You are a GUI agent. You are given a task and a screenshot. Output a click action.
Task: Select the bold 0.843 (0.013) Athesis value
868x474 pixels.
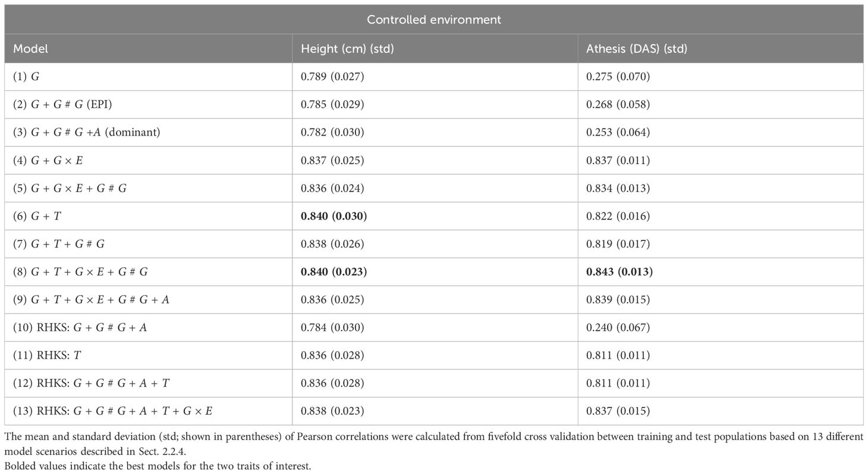[x=619, y=272]
